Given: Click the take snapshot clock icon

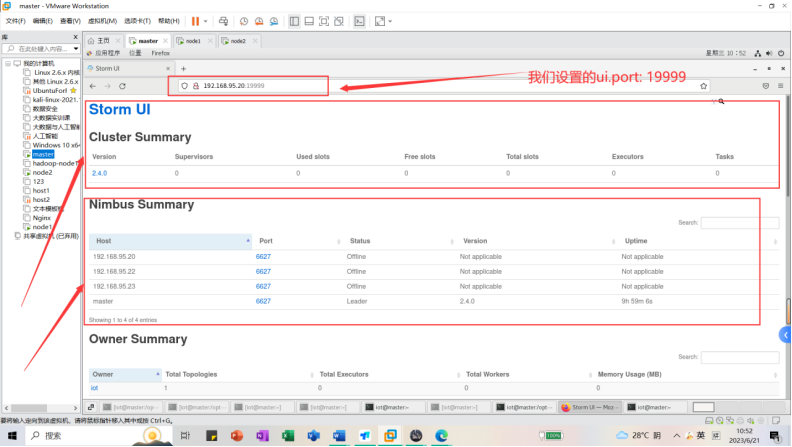Looking at the screenshot, I should click(244, 21).
